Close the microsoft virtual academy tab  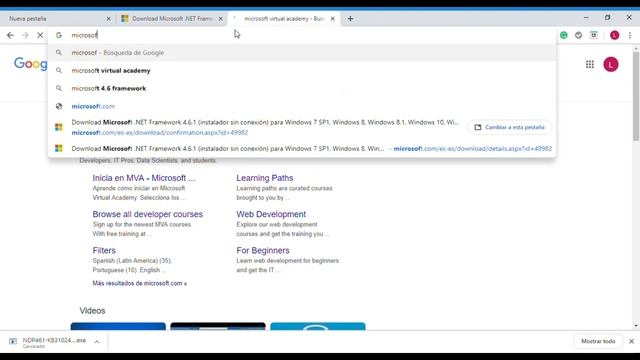332,19
